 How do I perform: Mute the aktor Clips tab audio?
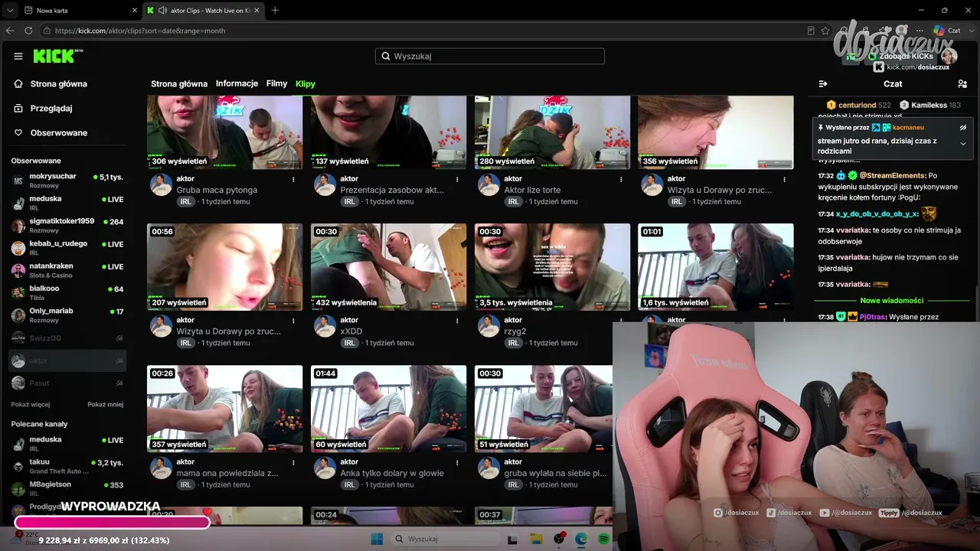(162, 10)
